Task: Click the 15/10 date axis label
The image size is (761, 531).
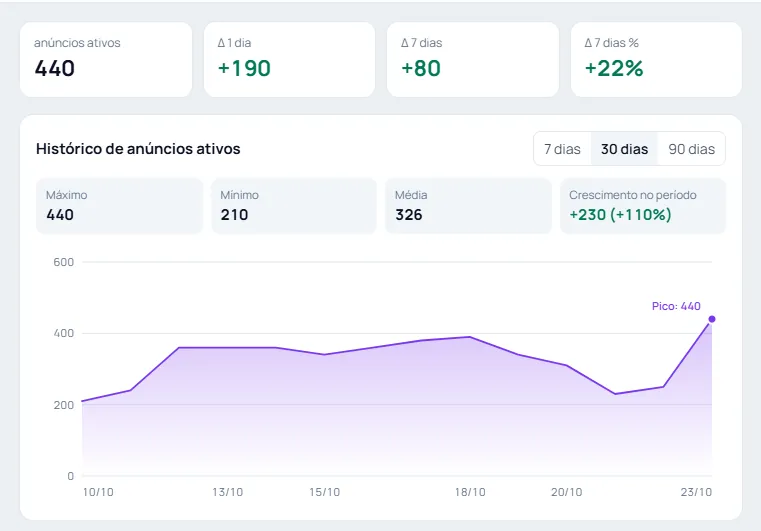Action: [325, 492]
